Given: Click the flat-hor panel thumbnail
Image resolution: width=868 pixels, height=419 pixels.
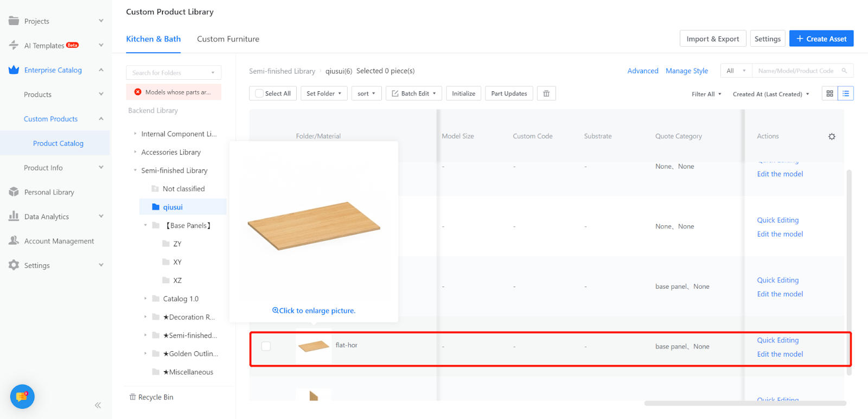Looking at the screenshot, I should (314, 346).
